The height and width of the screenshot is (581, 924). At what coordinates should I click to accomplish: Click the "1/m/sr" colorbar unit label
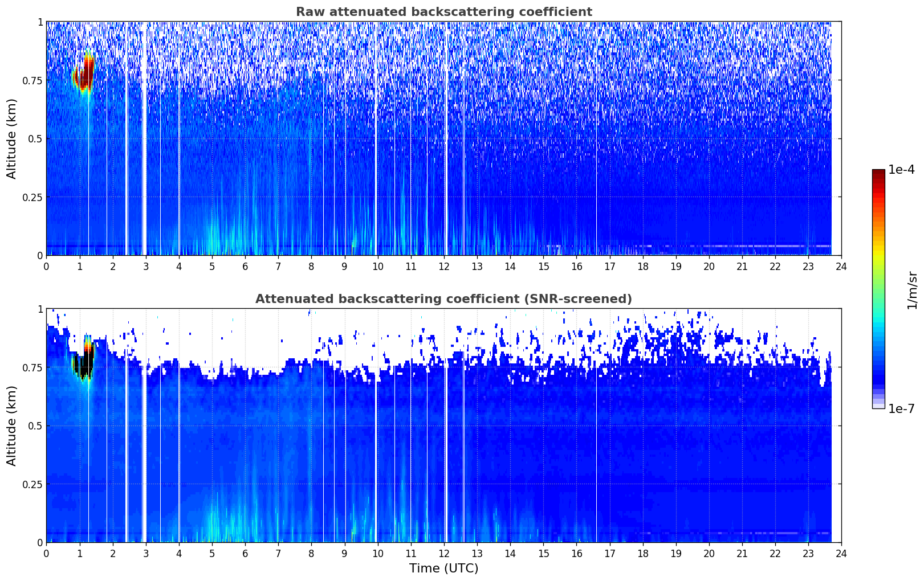(x=912, y=290)
